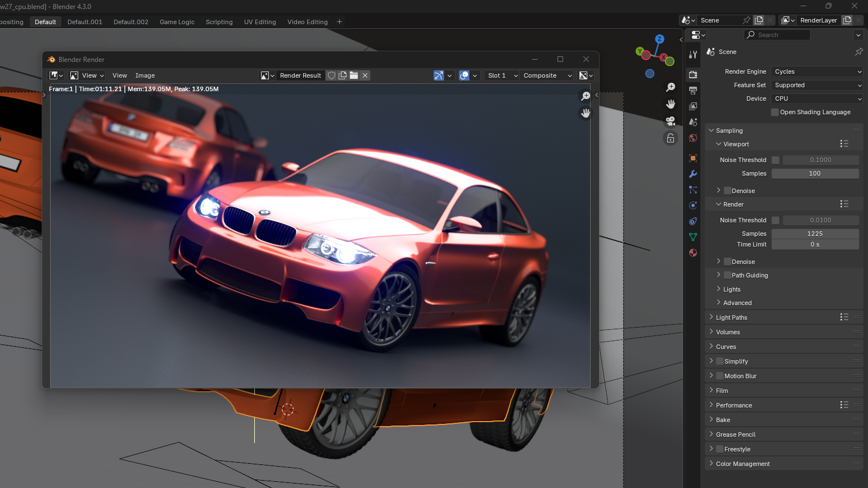Open Render Engine dropdown showing Cycles
This screenshot has width=868, height=488.
point(817,71)
